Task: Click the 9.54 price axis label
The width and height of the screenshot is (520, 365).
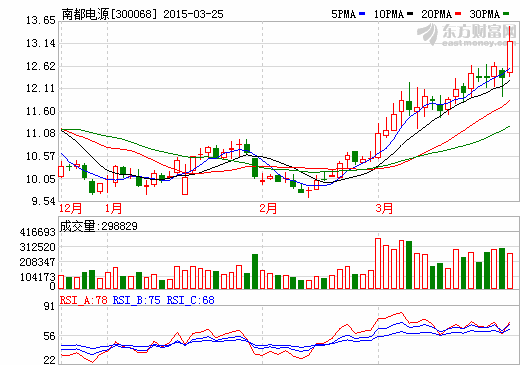Action: (x=43, y=201)
